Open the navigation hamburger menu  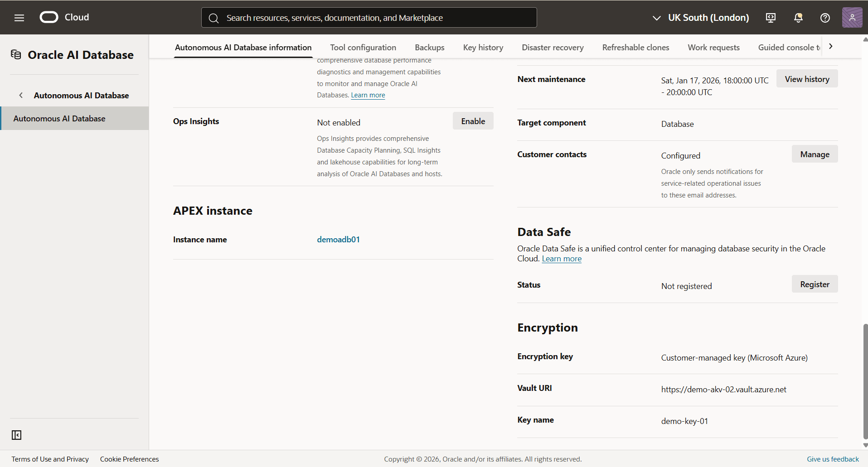coord(19,18)
